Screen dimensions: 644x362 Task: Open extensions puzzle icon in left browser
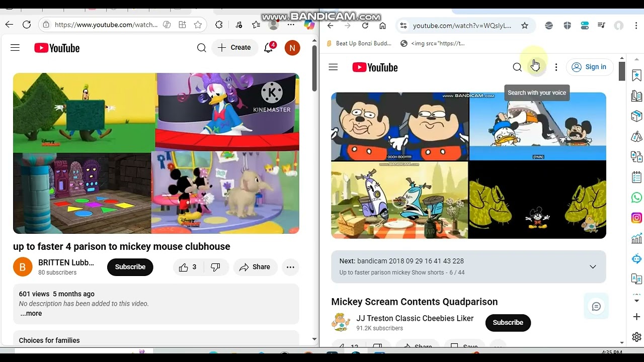coord(219,25)
